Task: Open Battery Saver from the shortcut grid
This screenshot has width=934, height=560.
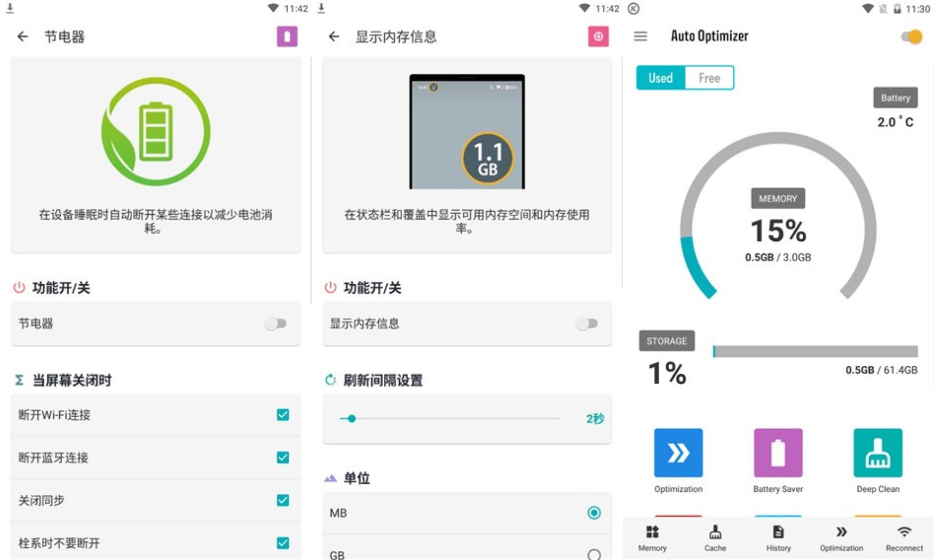Action: point(777,453)
